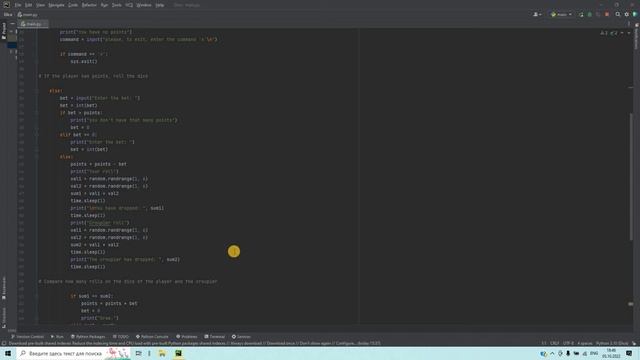Show hidden system tray icons chevron

point(552,353)
